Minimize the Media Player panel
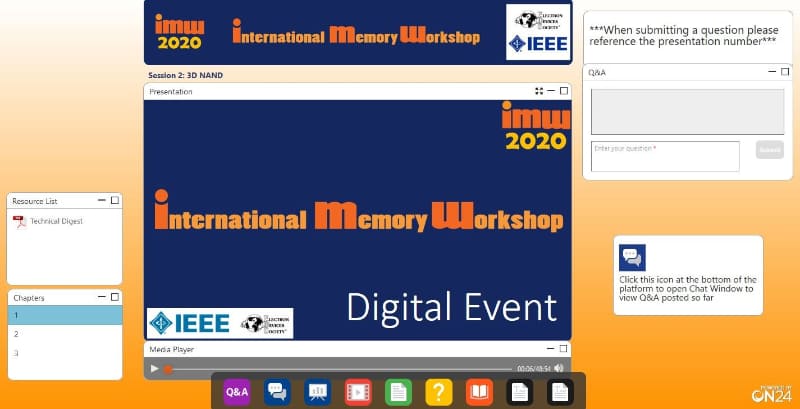The width and height of the screenshot is (800, 409). (x=551, y=349)
